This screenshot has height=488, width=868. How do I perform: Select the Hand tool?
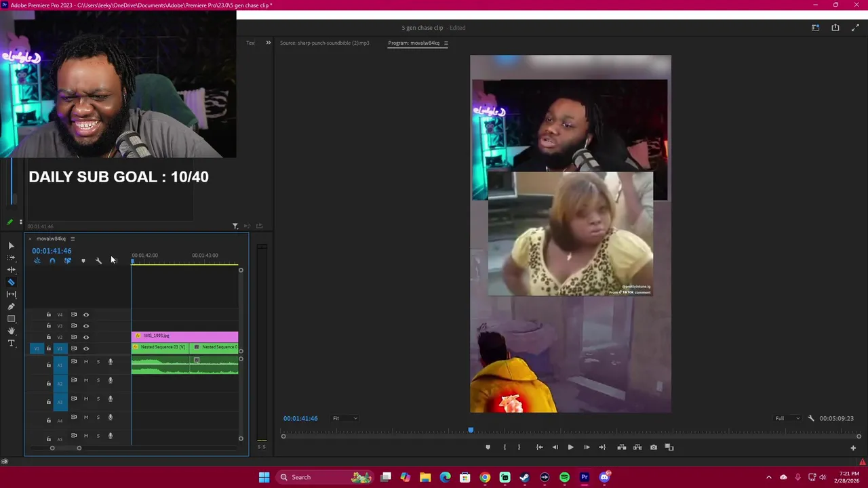(11, 331)
